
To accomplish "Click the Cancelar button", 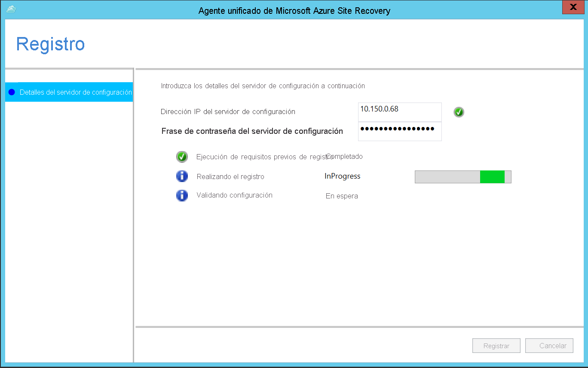I will (x=549, y=346).
